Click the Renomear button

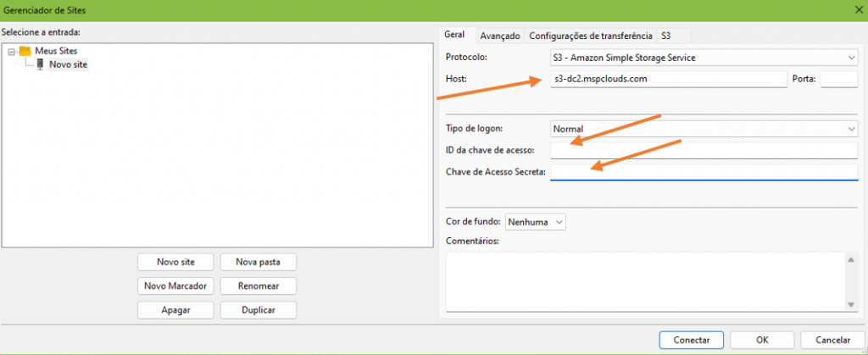258,286
